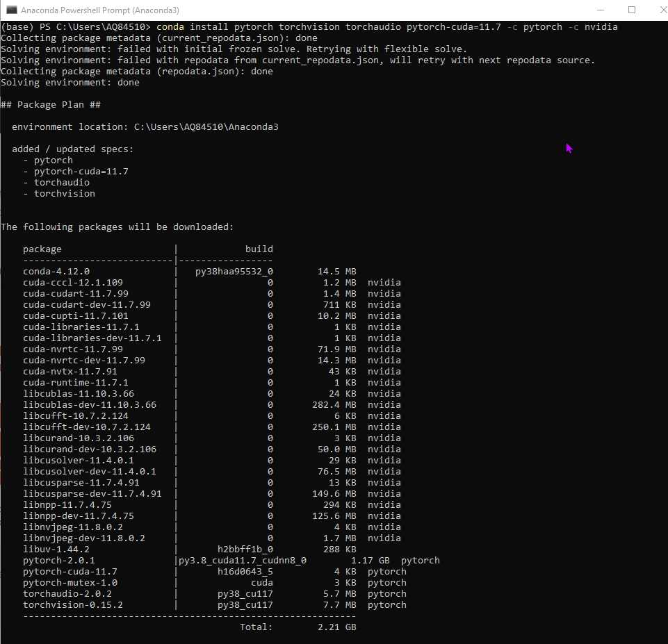This screenshot has height=644, width=668.
Task: Click the pytorch-2.0.1 package name
Action: click(59, 560)
